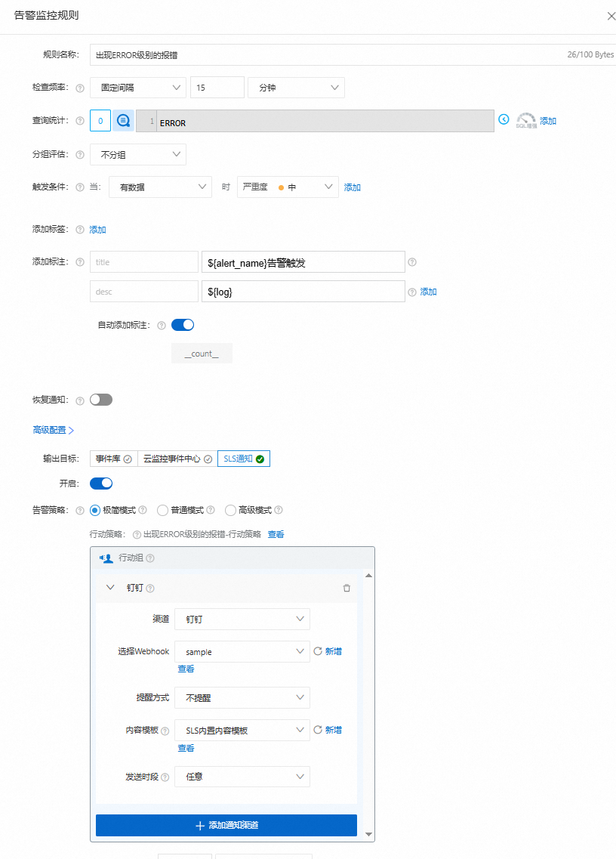Enable the 恢复通知 switch

point(100,399)
